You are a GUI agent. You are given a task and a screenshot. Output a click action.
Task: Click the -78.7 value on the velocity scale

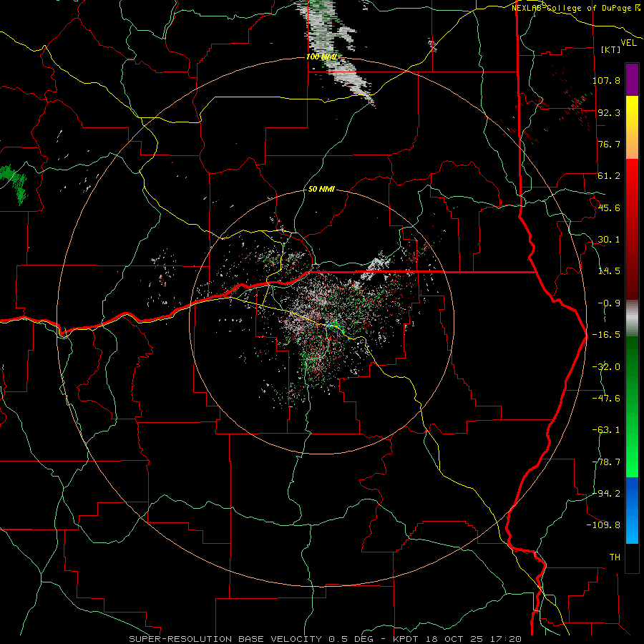coord(606,462)
